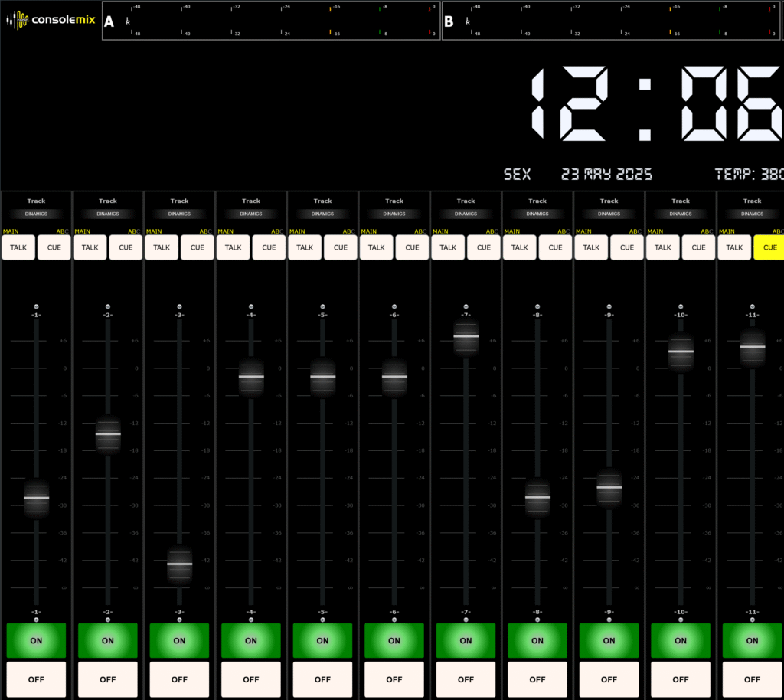Select ABC bus label on channel 8
This screenshot has width=784, height=700.
(563, 231)
